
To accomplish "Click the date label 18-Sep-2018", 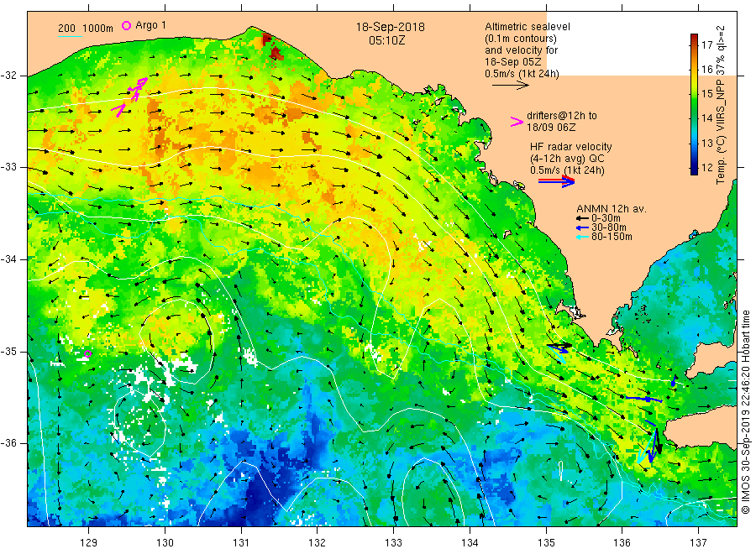I will tap(390, 27).
